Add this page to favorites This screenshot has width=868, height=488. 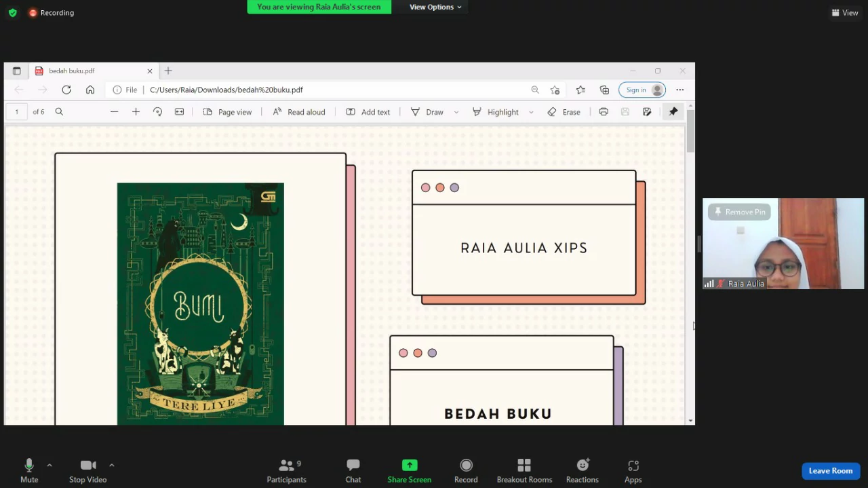(555, 90)
